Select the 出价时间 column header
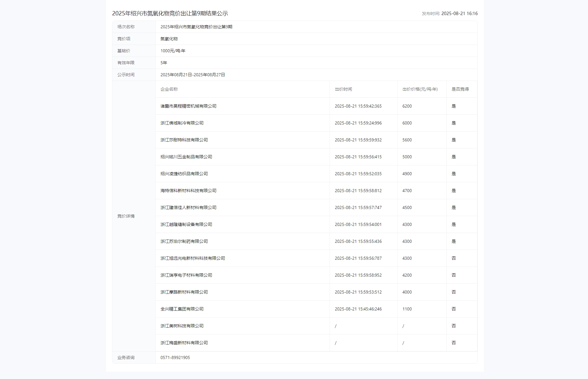588x379 pixels. click(344, 89)
